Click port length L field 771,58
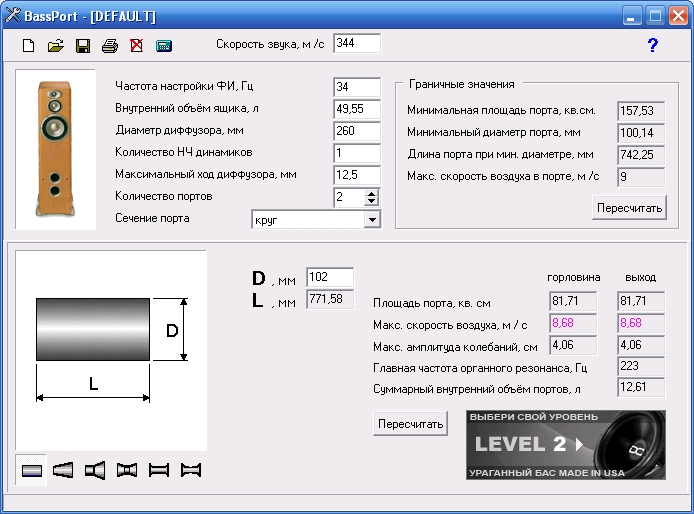Screen dimensions: 694x514 pyautogui.click(x=330, y=299)
